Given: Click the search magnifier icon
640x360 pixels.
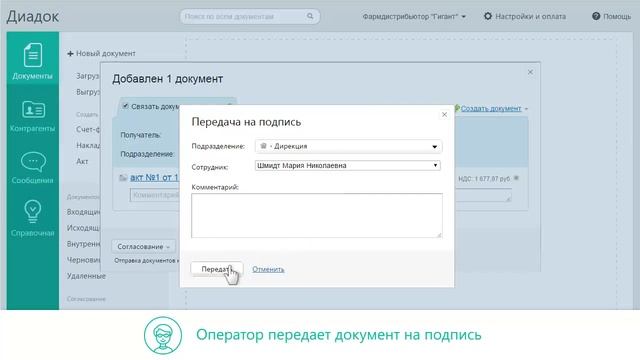Looking at the screenshot, I should [x=310, y=16].
